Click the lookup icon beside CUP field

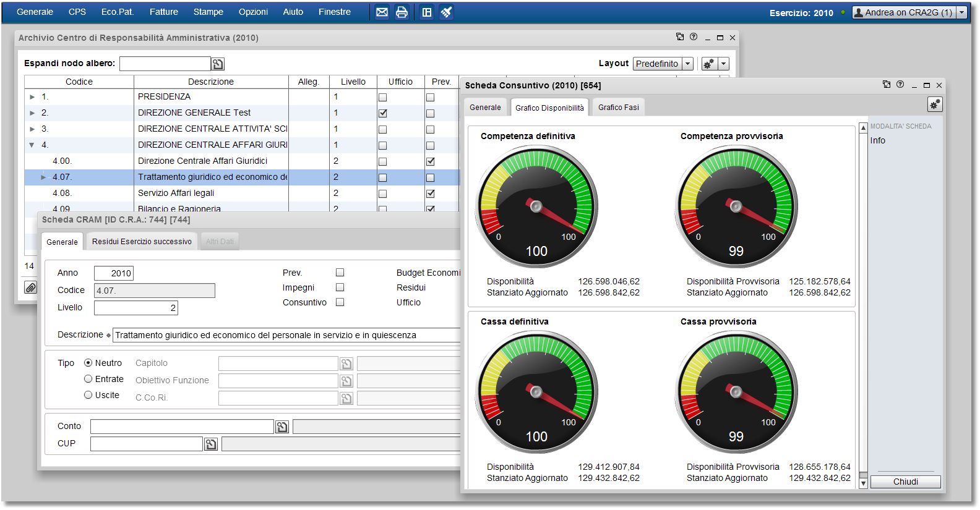(211, 444)
